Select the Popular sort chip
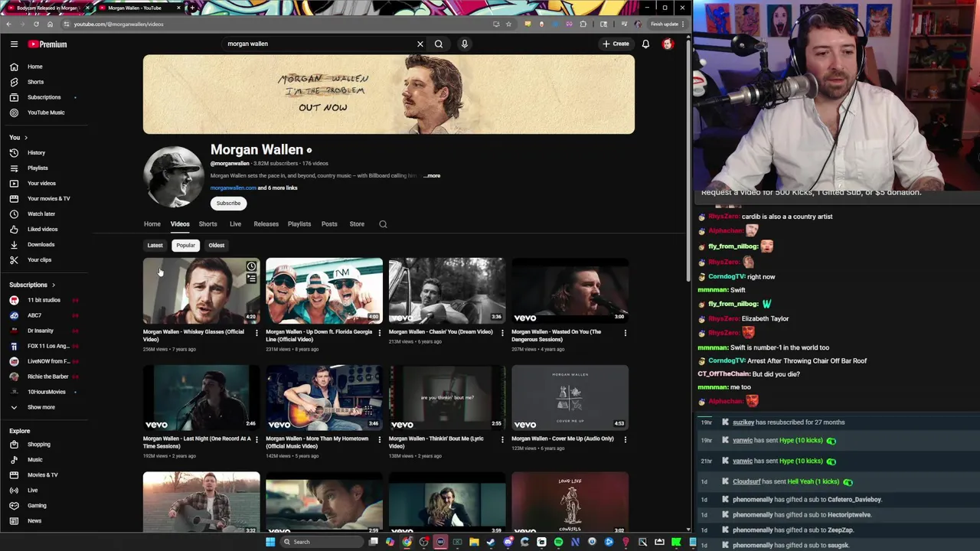This screenshot has height=551, width=980. pyautogui.click(x=185, y=245)
